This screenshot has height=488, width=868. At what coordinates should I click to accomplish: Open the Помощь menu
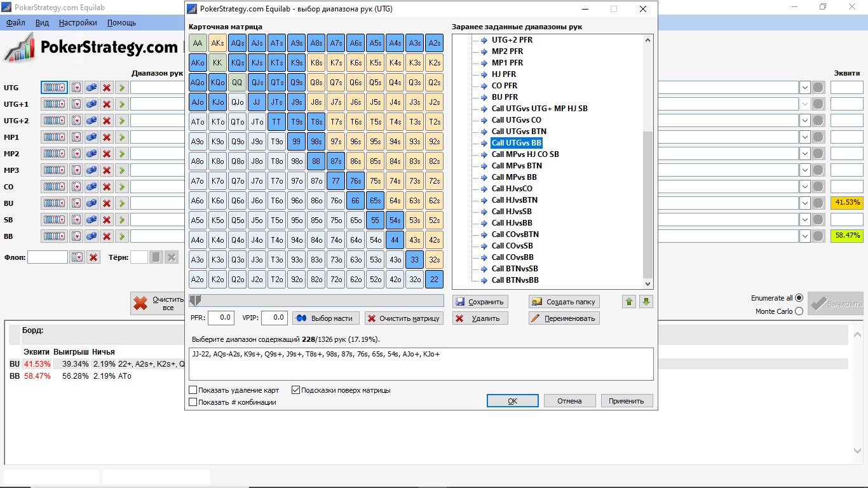[121, 22]
